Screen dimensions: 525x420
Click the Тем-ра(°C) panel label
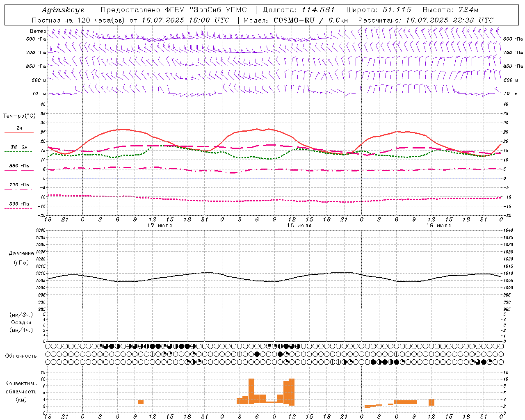(19, 116)
